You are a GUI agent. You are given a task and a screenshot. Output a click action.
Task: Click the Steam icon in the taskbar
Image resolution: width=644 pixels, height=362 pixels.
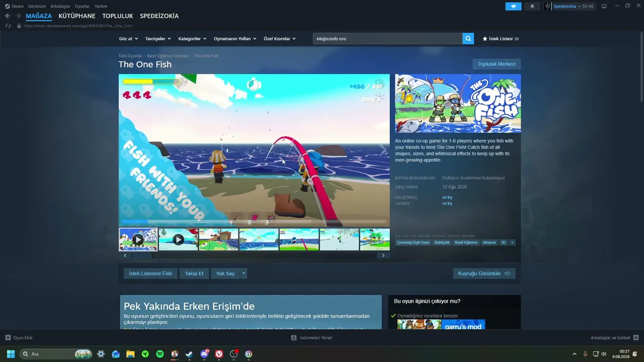click(x=189, y=354)
